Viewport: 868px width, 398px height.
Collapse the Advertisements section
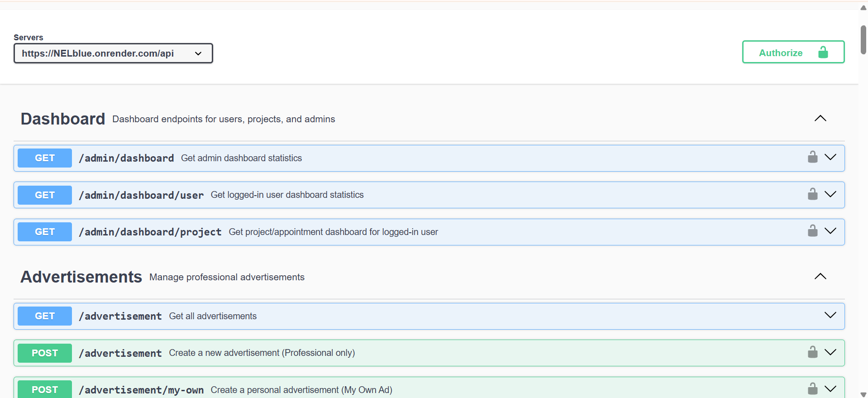[820, 277]
